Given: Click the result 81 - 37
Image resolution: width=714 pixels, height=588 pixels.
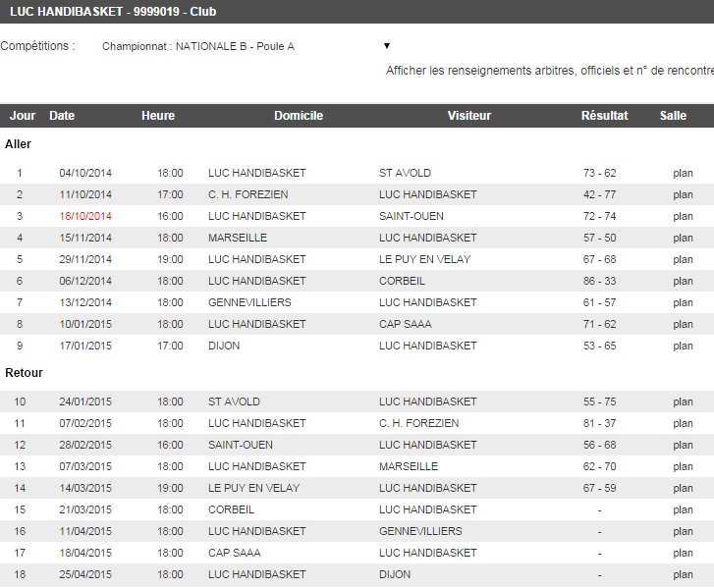Looking at the screenshot, I should tap(599, 423).
